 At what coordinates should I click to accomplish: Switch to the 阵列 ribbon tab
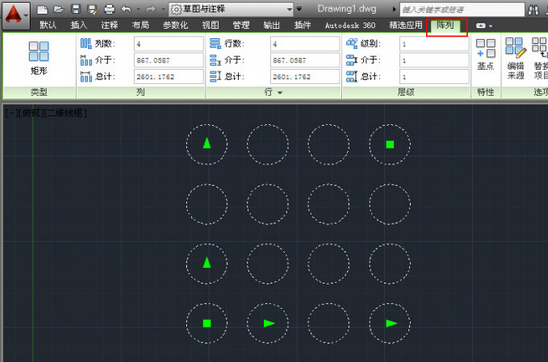[x=445, y=26]
